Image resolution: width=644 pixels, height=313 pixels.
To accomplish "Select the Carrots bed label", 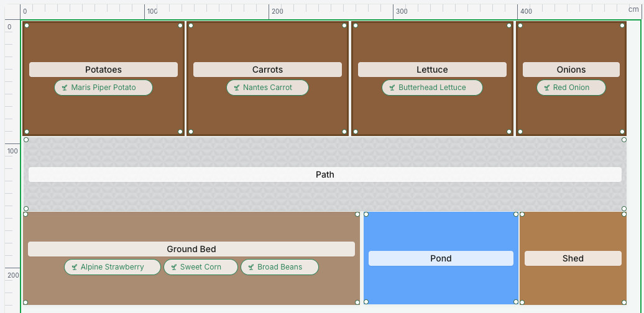I will (x=267, y=70).
